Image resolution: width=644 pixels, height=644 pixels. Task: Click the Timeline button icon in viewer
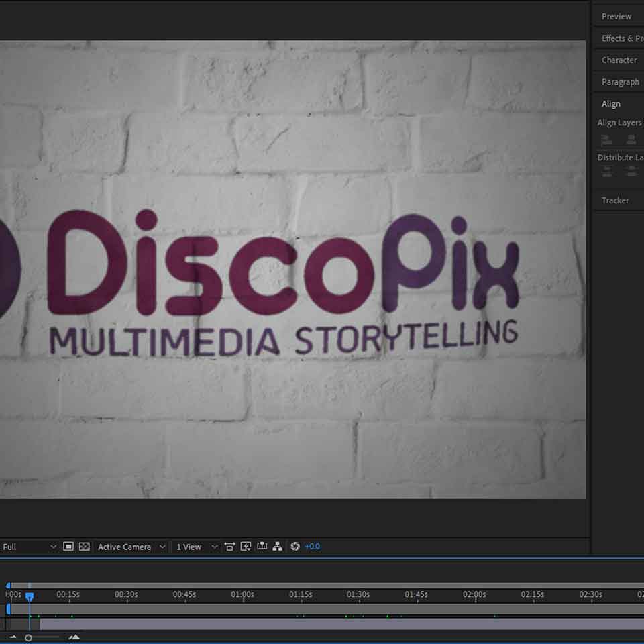(262, 546)
